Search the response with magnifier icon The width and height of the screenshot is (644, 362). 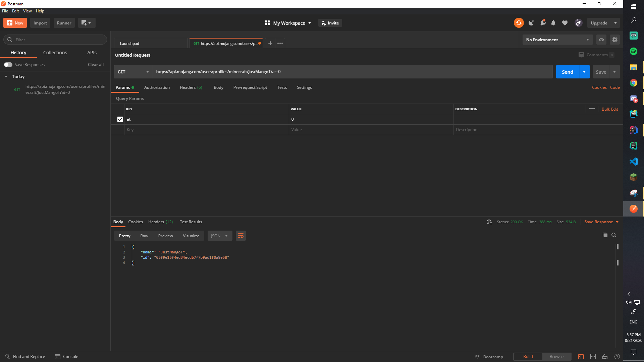pyautogui.click(x=614, y=235)
